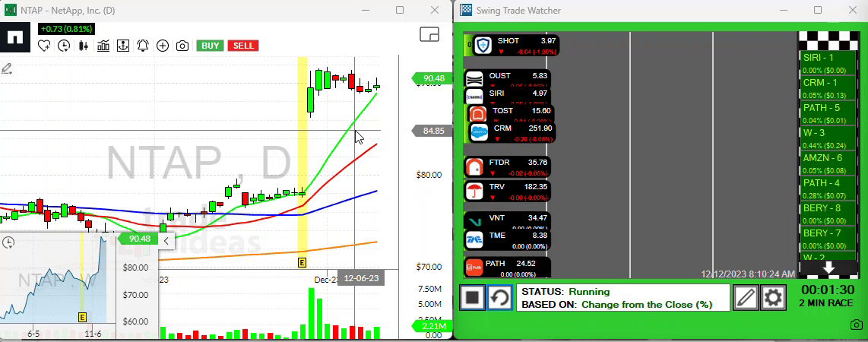Select the SIRI racer card
Screen dimensions: 868x342
[x=507, y=95]
